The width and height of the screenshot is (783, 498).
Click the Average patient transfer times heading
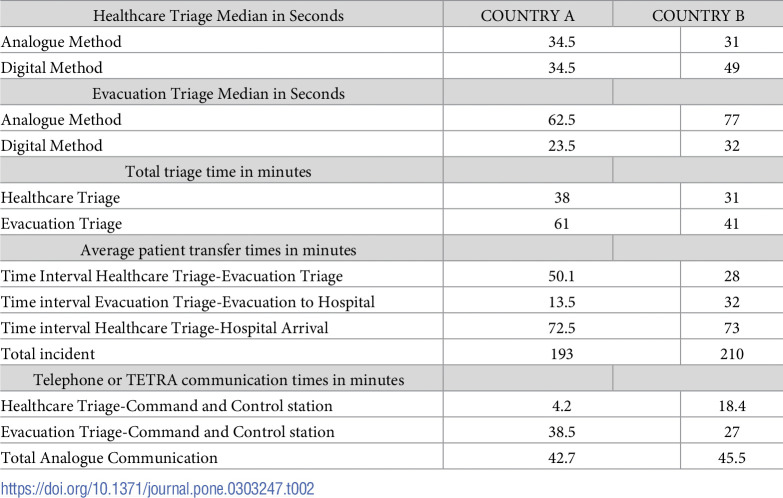pyautogui.click(x=218, y=250)
